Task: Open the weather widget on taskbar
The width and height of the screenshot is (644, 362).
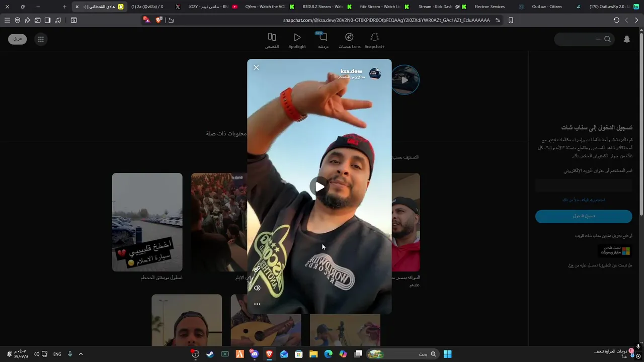Action: (x=613, y=354)
